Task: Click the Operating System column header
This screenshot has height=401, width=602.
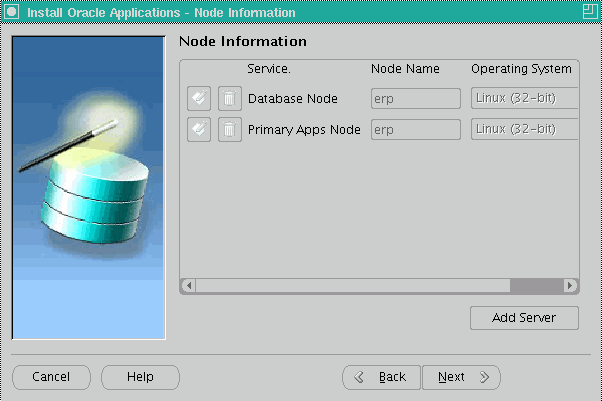Action: click(x=521, y=69)
